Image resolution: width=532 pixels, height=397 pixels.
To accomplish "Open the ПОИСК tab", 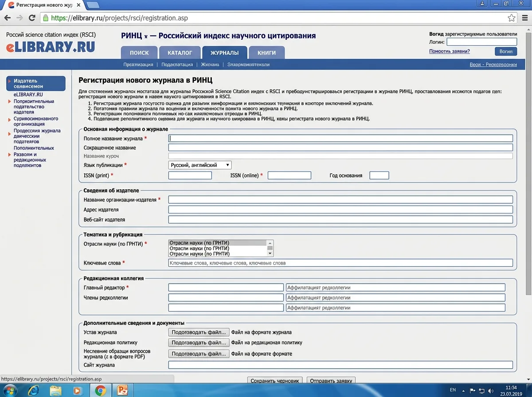I will point(139,53).
